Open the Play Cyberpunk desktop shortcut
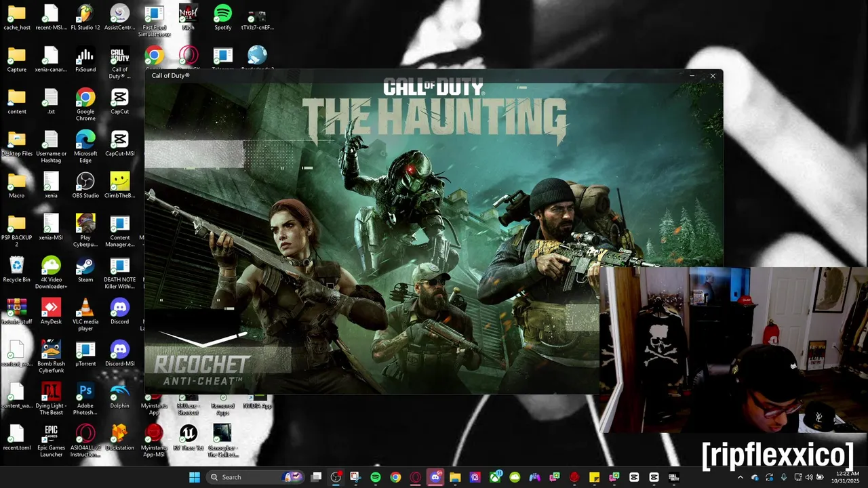The width and height of the screenshot is (868, 488). 85,232
